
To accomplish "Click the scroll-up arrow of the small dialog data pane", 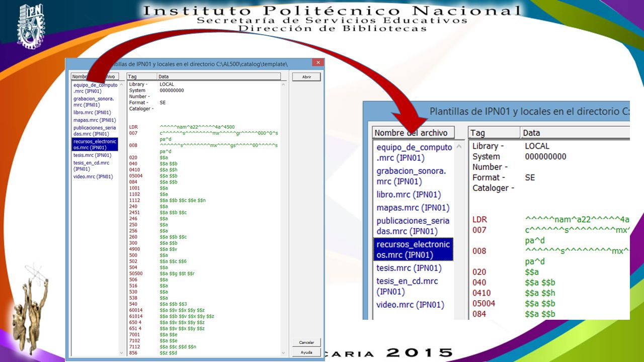I will [283, 84].
